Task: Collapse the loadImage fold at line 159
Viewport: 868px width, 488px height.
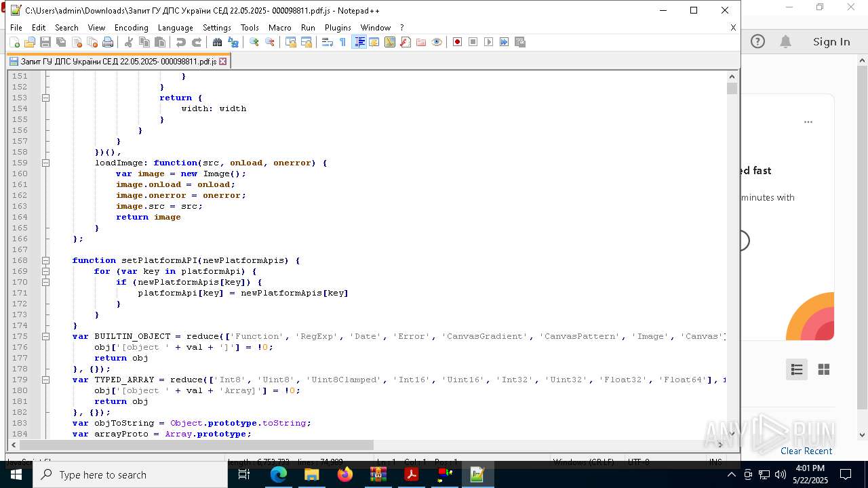Action: coord(45,163)
